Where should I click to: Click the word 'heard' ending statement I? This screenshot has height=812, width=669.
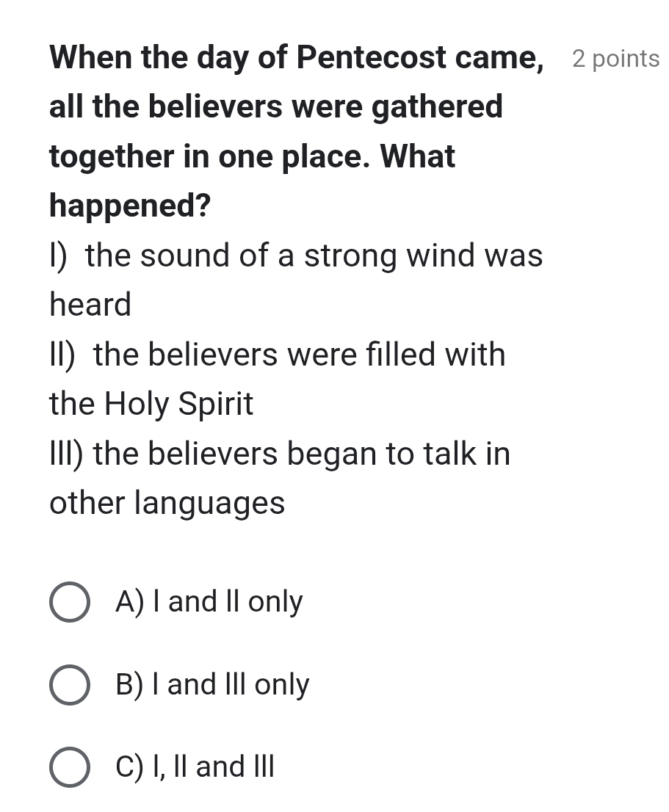point(90,305)
